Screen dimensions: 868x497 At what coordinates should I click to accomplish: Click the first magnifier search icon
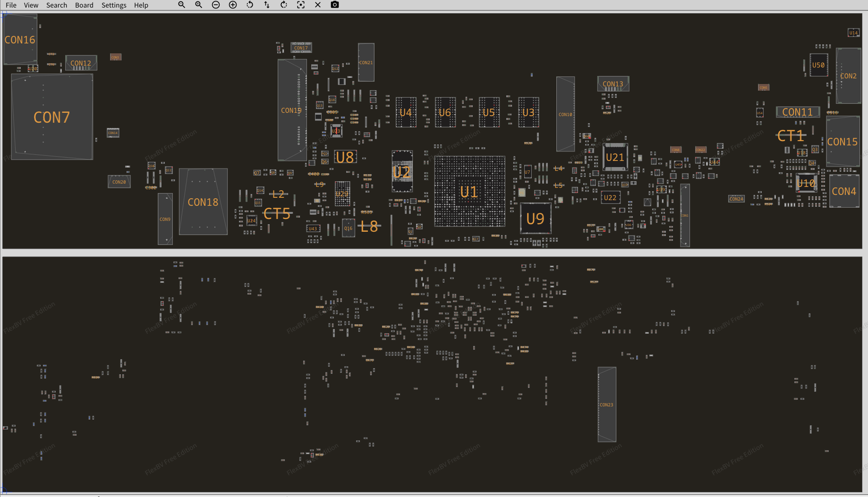181,5
